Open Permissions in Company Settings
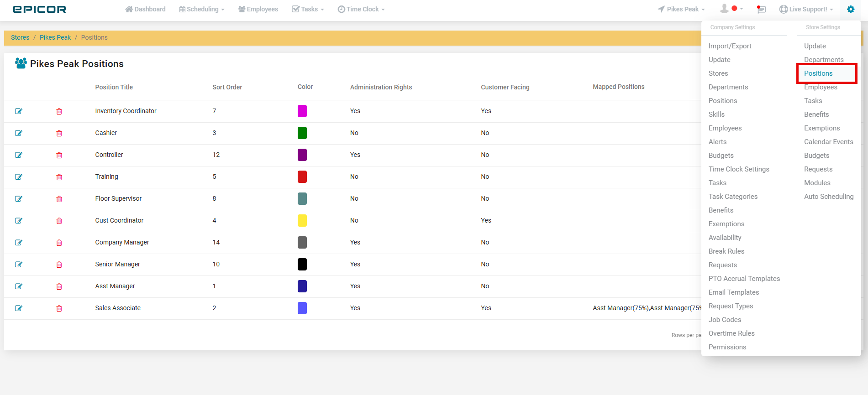The width and height of the screenshot is (868, 395). [727, 347]
